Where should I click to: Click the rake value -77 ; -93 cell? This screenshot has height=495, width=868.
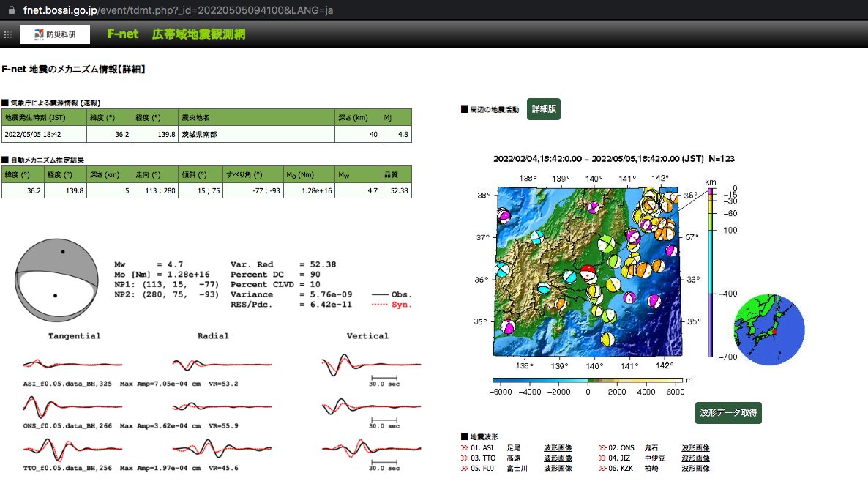coord(253,190)
